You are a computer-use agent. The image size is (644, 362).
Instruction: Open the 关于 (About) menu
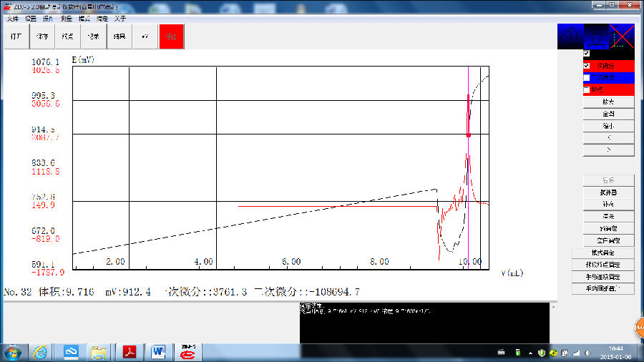tap(120, 19)
